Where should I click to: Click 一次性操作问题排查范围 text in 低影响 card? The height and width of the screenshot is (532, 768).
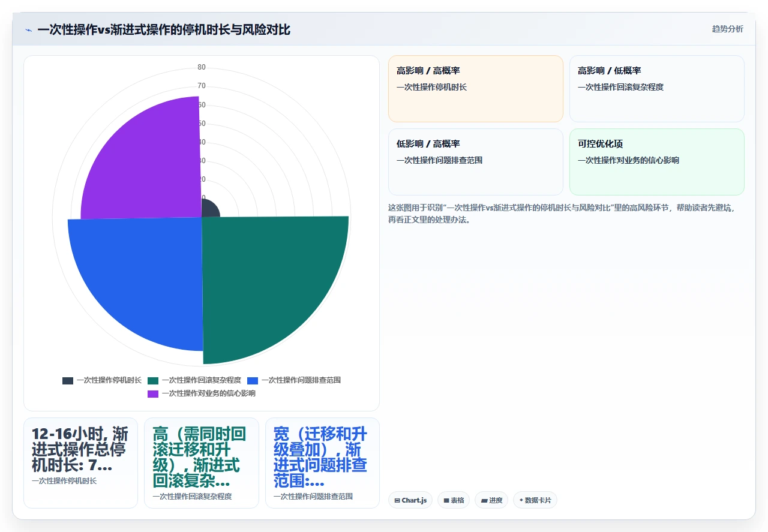(x=439, y=160)
